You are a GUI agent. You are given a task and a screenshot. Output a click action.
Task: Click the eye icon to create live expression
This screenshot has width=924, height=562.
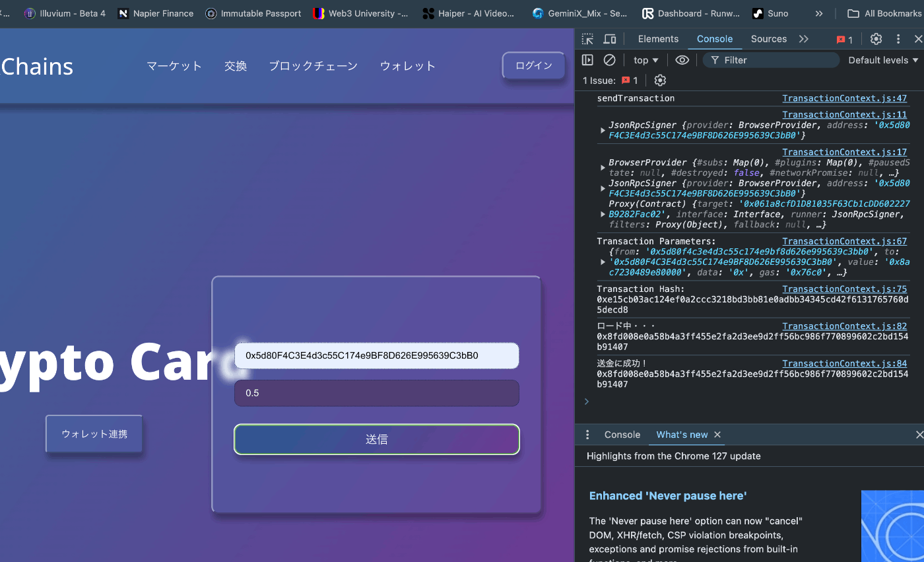tap(682, 59)
